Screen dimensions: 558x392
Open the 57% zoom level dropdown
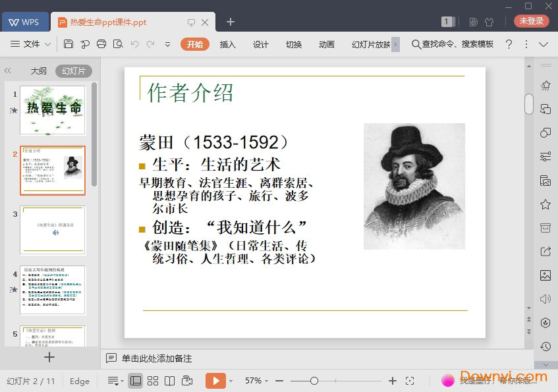(x=257, y=381)
